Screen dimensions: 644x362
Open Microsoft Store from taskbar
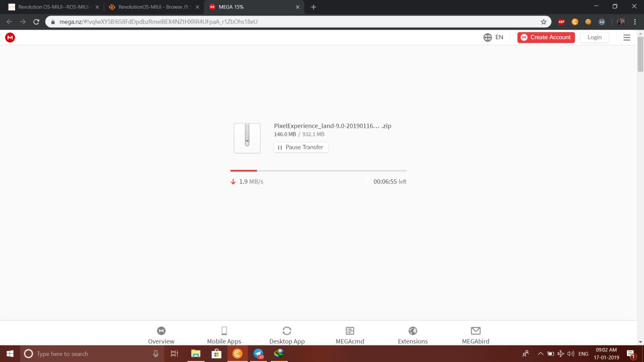[216, 353]
